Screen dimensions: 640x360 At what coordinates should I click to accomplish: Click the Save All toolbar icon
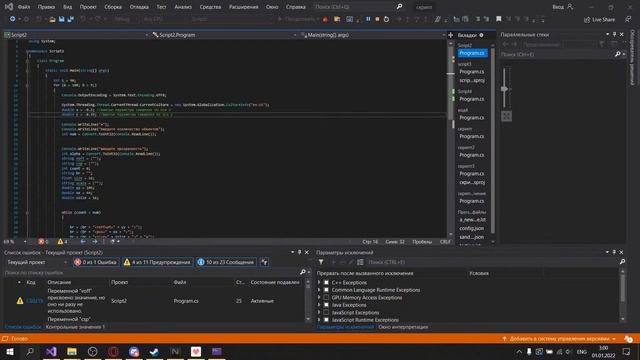click(71, 19)
